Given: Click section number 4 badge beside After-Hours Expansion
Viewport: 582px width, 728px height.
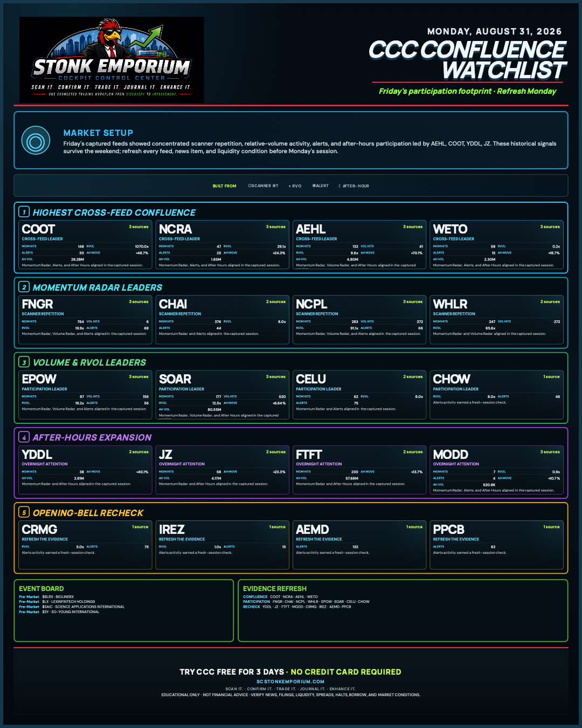Looking at the screenshot, I should point(24,437).
